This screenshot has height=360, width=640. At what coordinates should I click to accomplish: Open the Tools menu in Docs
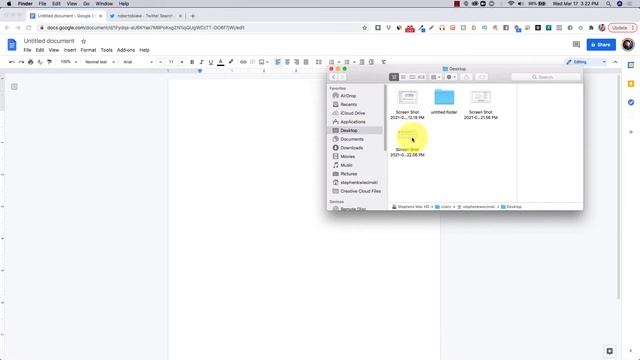[107, 50]
